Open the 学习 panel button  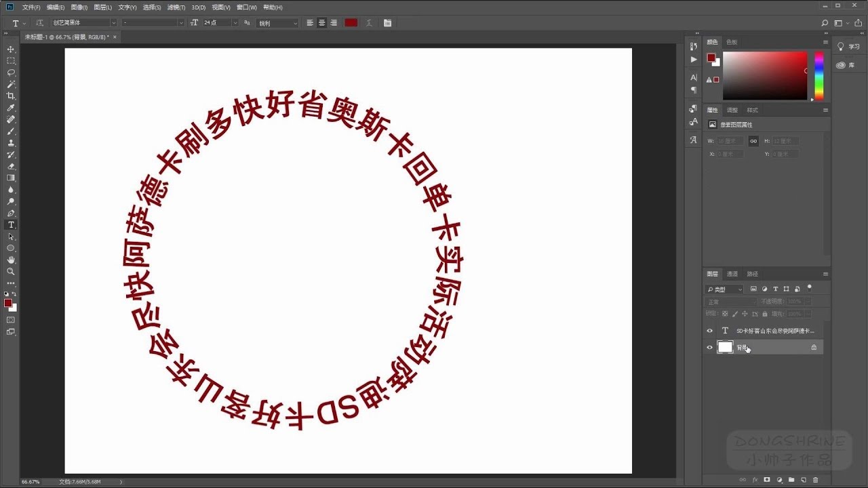click(x=848, y=47)
